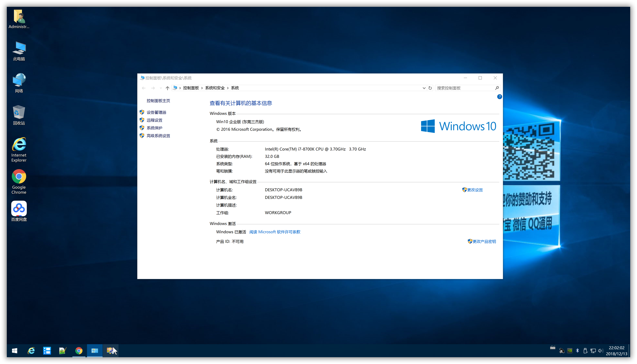637x364 pixels.
Task: Click the keyboard input tray icon
Action: click(553, 347)
